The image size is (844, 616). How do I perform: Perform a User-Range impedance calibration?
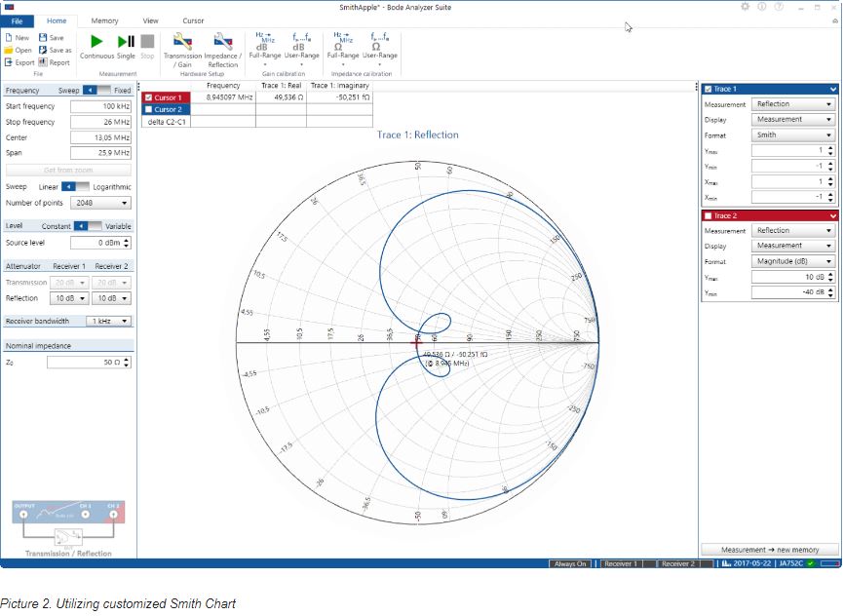click(x=380, y=47)
